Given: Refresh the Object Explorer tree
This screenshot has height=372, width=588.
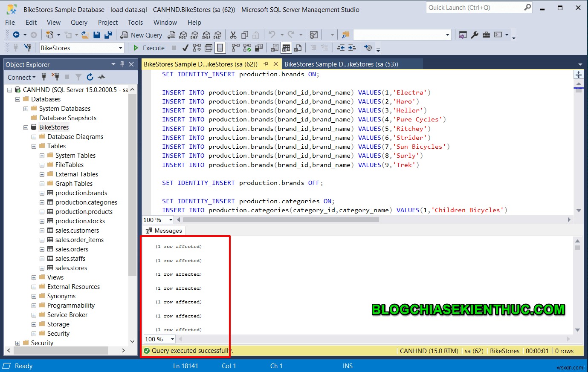Looking at the screenshot, I should pyautogui.click(x=90, y=77).
